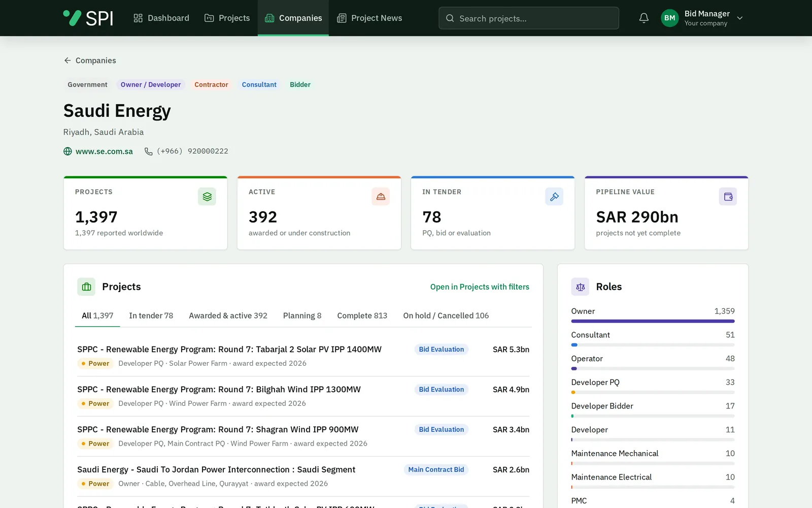Click the Contractor tag
This screenshot has height=508, width=812.
point(211,85)
